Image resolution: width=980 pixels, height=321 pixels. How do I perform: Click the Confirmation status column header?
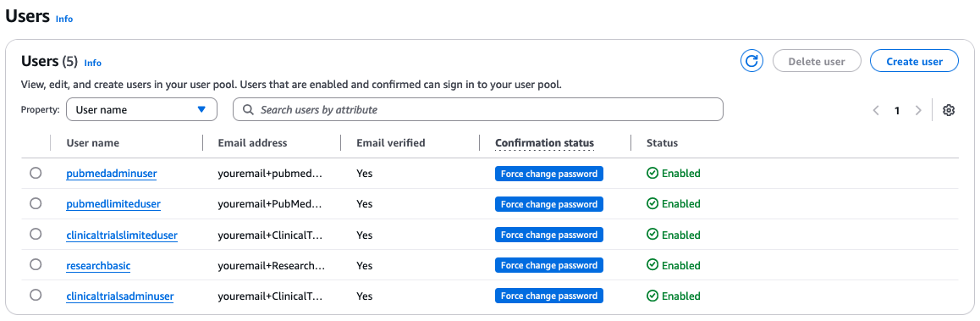[544, 142]
